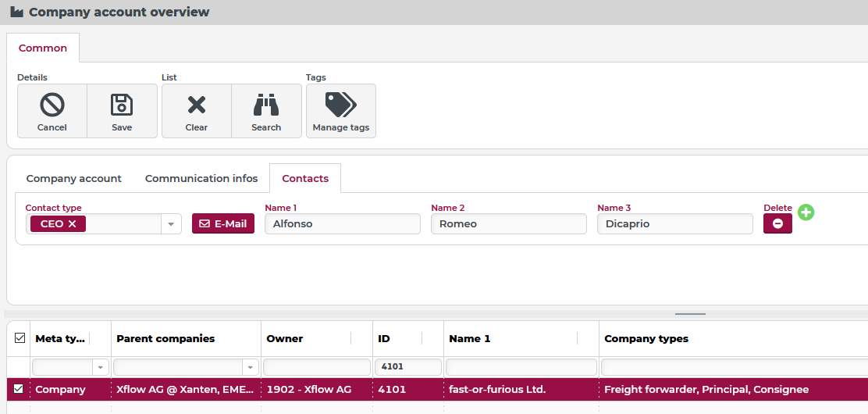Uncheck the fast-or-furious Ltd. row checkbox
868x414 pixels.
click(x=19, y=389)
